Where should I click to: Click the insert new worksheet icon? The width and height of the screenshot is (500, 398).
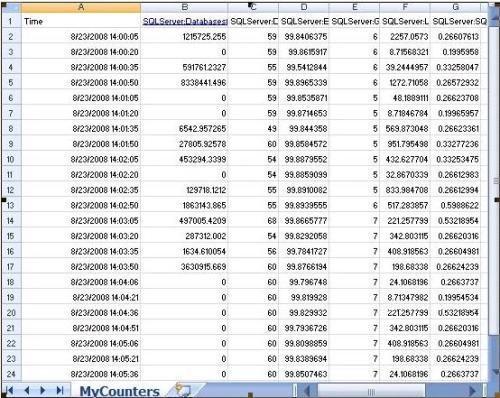183,390
